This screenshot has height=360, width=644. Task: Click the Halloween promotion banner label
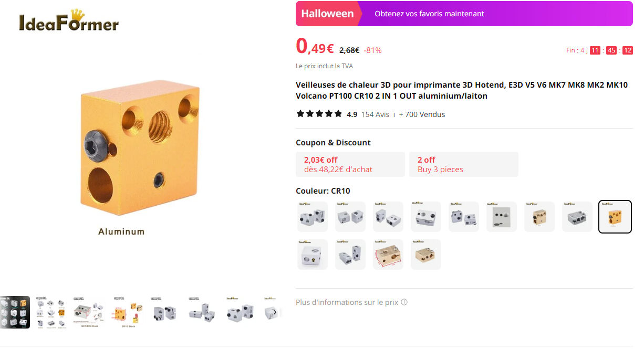click(x=327, y=14)
